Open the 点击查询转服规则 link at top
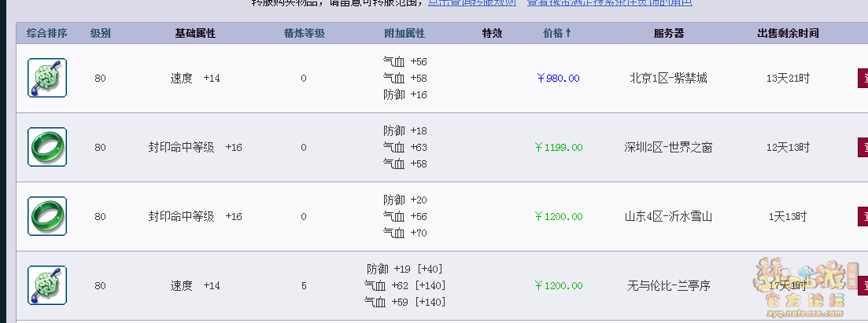Screen dimensions: 868x323 click(472, 3)
